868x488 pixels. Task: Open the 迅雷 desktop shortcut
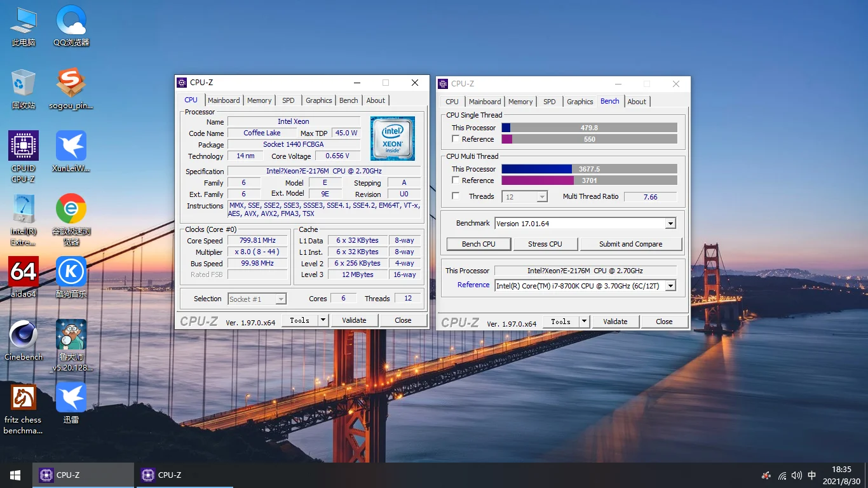click(x=71, y=403)
